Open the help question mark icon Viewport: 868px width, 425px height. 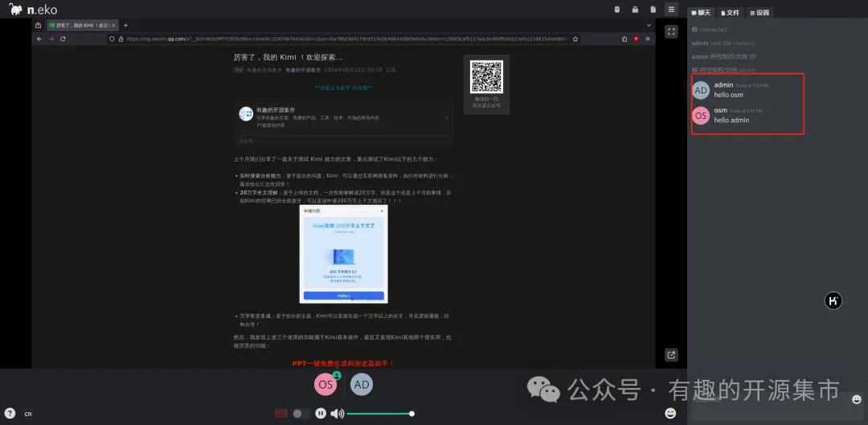click(x=10, y=413)
